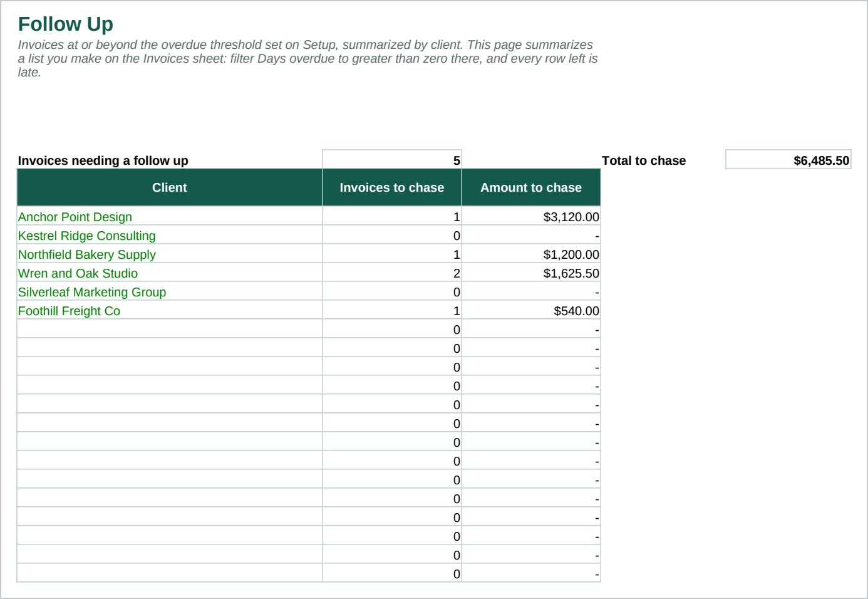Select the $1,625.50 amount cell

[x=531, y=273]
